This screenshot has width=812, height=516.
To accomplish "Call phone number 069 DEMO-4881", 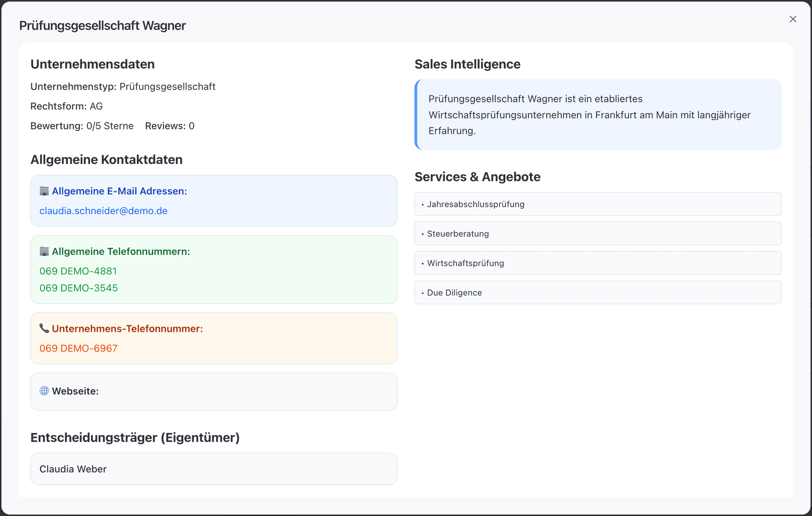I will 78,271.
